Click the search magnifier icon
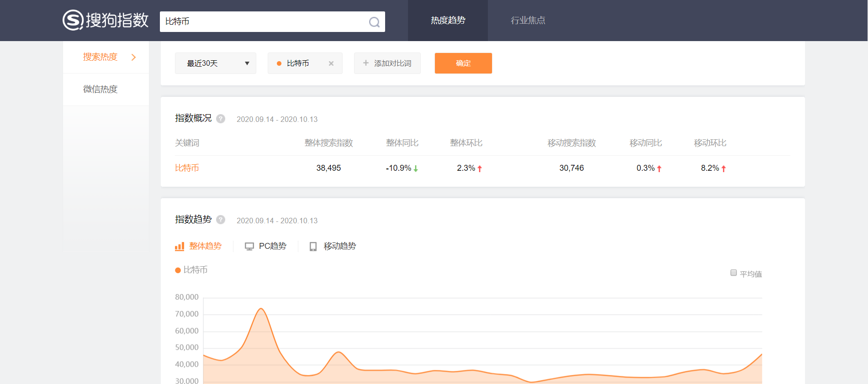 click(374, 22)
